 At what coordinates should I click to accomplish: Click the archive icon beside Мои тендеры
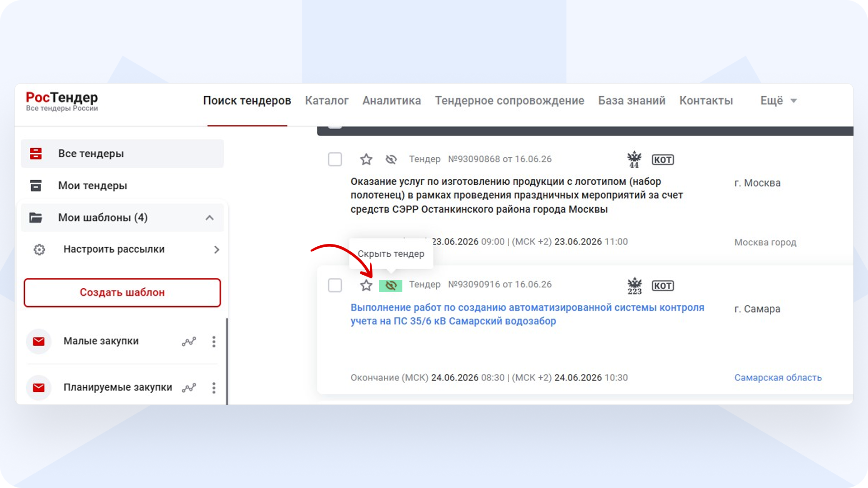pos(36,186)
